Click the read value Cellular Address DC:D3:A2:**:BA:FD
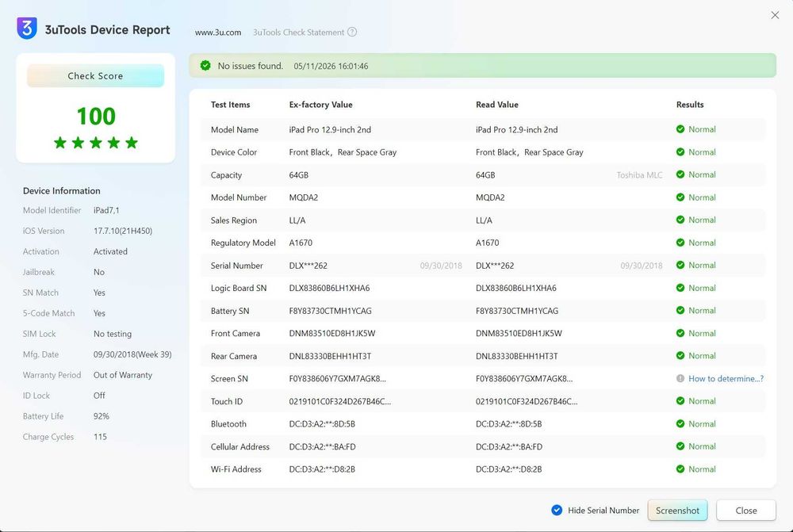 [x=509, y=446]
